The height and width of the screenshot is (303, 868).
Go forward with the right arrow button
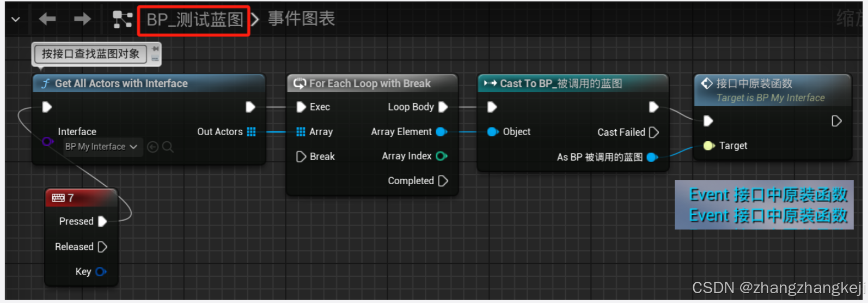tap(82, 20)
